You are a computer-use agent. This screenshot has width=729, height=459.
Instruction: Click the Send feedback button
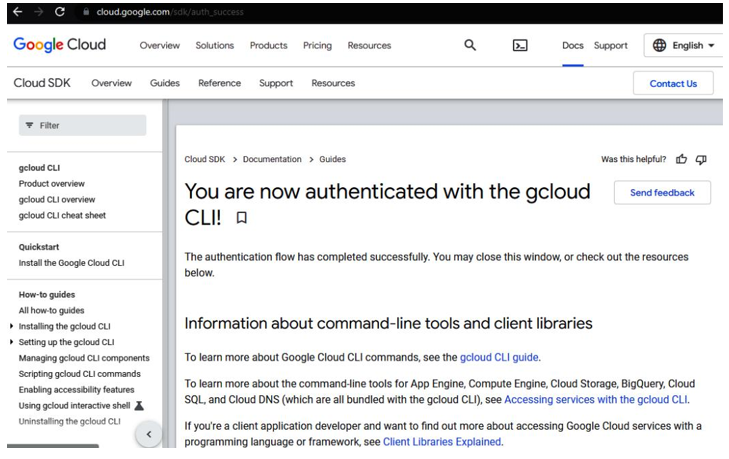click(x=662, y=193)
